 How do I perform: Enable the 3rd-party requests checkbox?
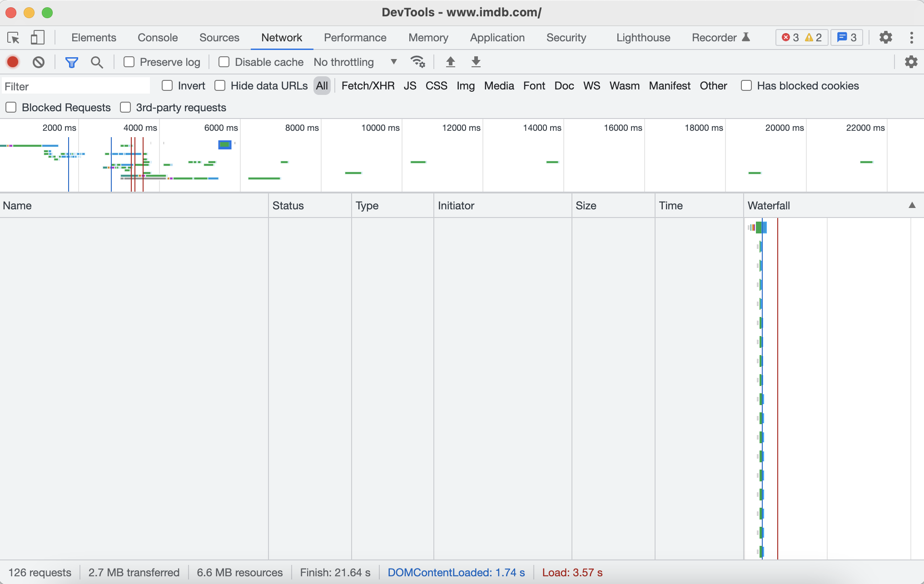[x=125, y=108]
